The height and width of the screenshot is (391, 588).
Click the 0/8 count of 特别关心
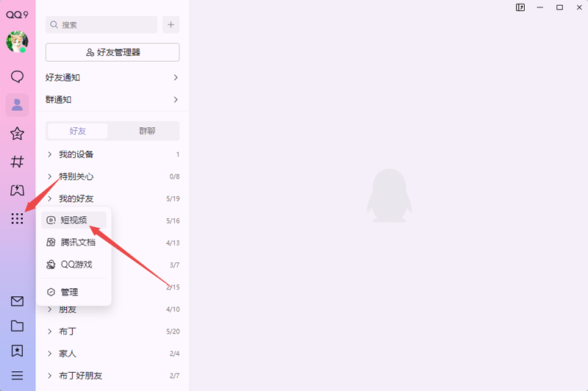click(x=174, y=176)
